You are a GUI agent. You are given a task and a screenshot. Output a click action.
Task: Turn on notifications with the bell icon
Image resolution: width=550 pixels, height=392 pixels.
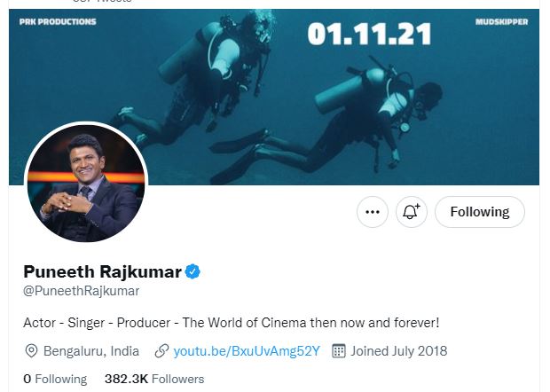tap(412, 212)
